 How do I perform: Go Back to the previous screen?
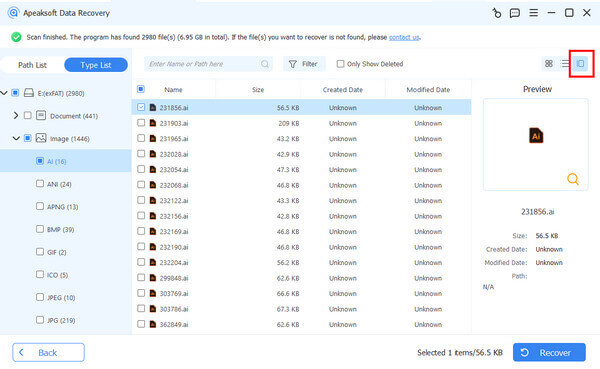point(48,352)
